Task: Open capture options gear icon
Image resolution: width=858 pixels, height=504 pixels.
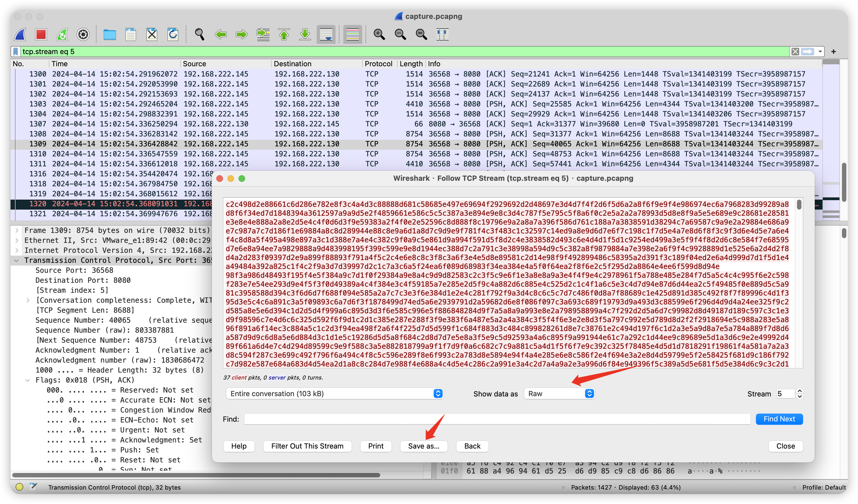Action: [x=83, y=34]
